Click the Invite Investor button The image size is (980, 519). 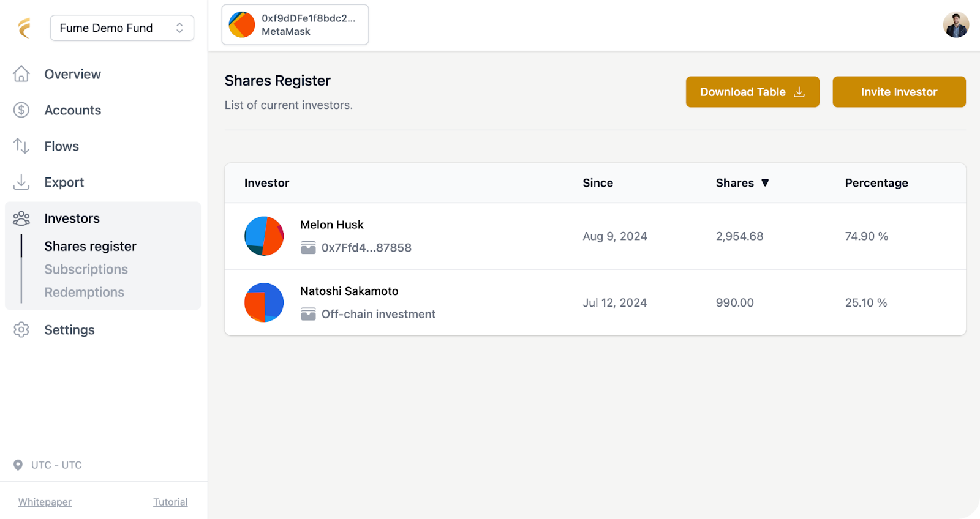point(899,92)
